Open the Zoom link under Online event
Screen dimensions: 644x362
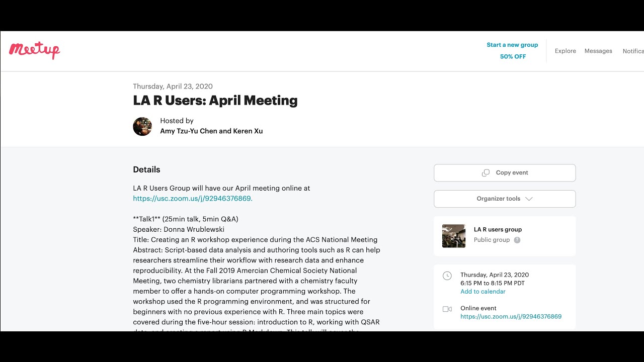pyautogui.click(x=511, y=317)
